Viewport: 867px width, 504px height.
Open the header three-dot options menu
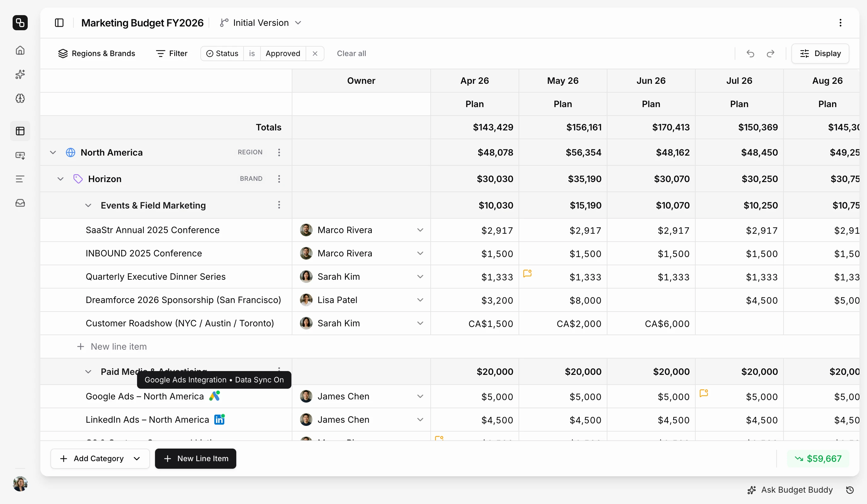(x=840, y=23)
